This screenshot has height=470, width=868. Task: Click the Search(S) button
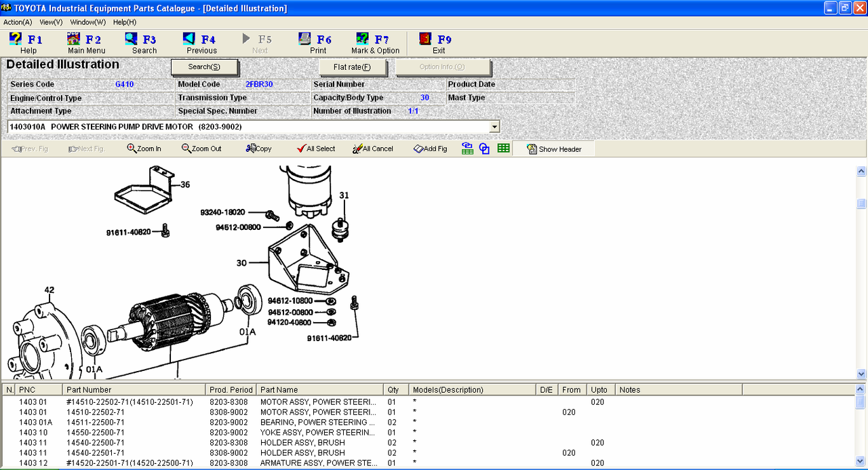(x=204, y=67)
